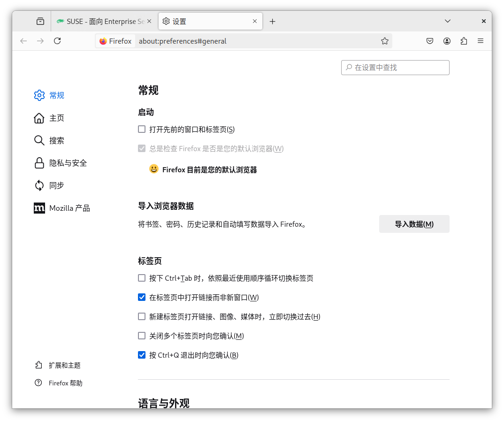Viewport: 504px width, 422px height.
Task: Open the Firefox account icon
Action: [x=447, y=41]
